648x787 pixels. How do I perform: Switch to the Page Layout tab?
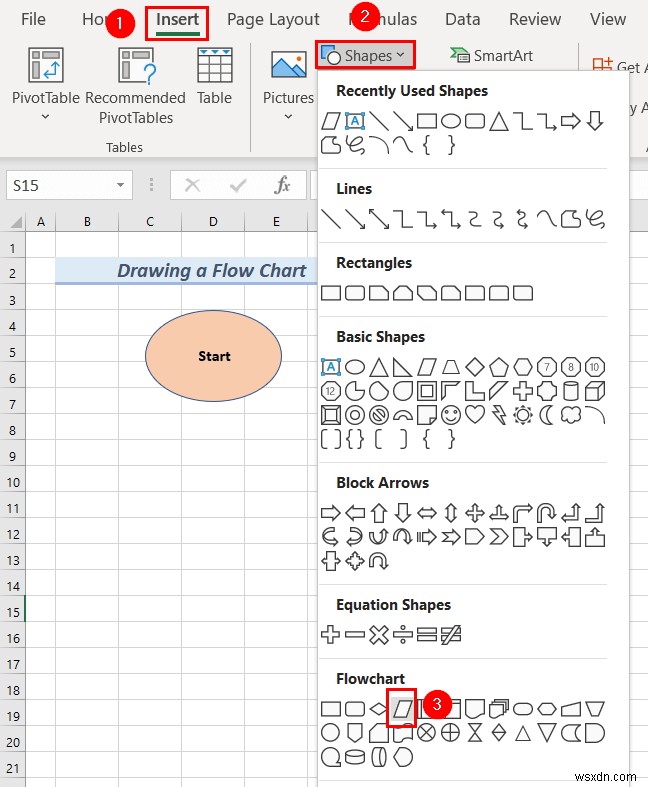pos(273,19)
